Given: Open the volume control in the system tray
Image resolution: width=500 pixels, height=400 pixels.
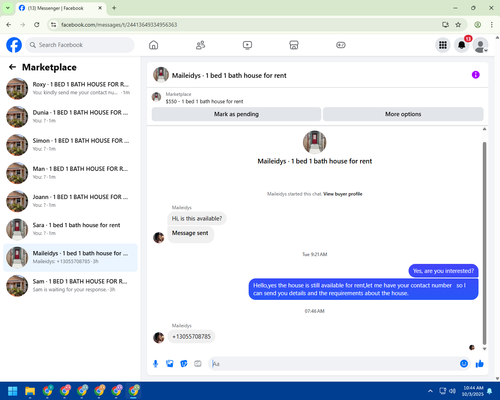Looking at the screenshot, I should (x=452, y=391).
